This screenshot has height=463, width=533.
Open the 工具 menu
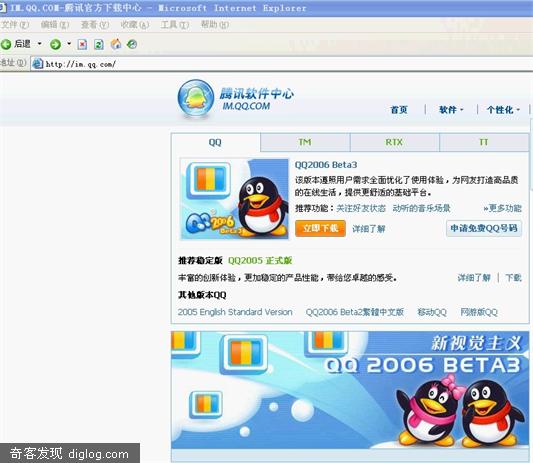click(x=175, y=25)
